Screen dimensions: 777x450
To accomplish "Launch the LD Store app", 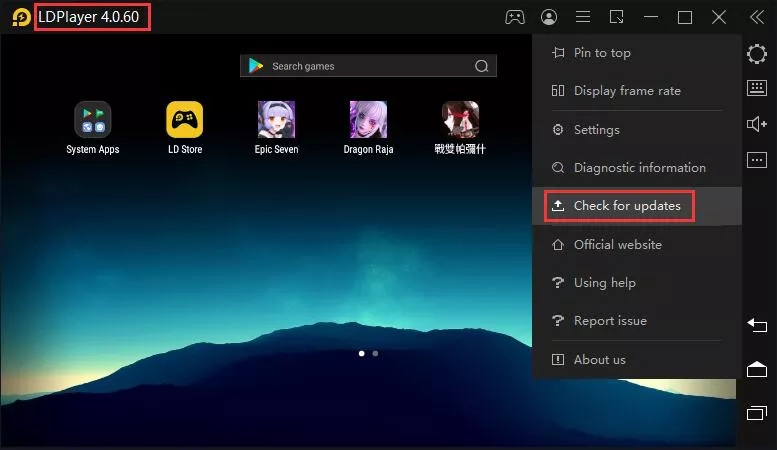I will coord(185,128).
